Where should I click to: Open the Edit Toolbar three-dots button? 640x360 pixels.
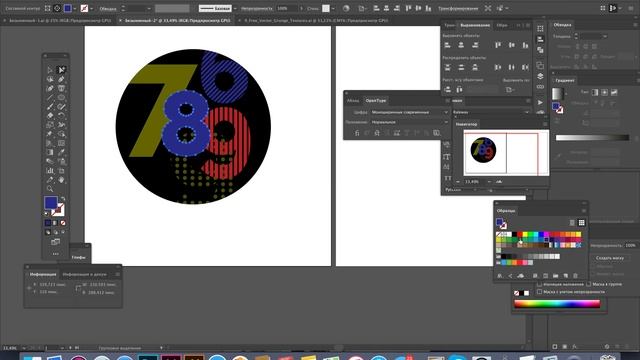point(56,254)
